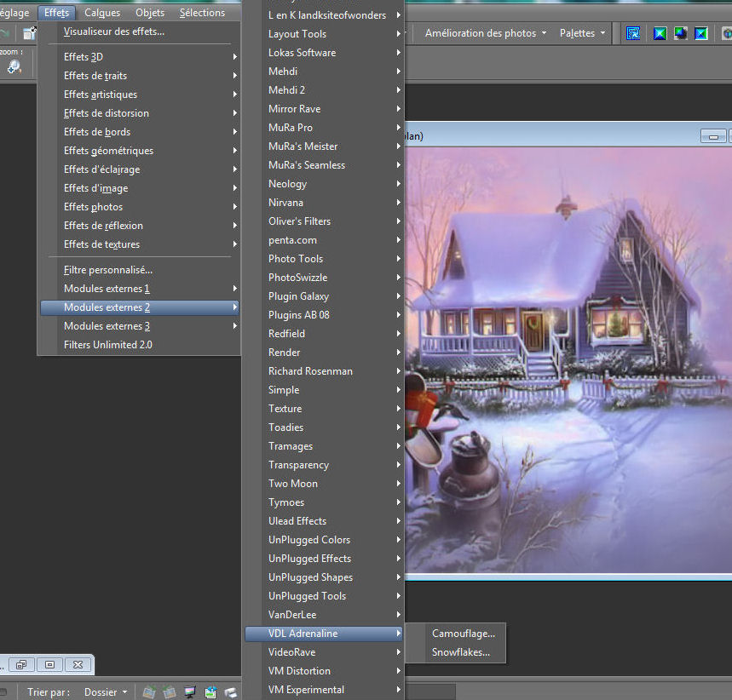Restore the docked panel with the cascade button
The width and height of the screenshot is (732, 700).
coord(21,664)
